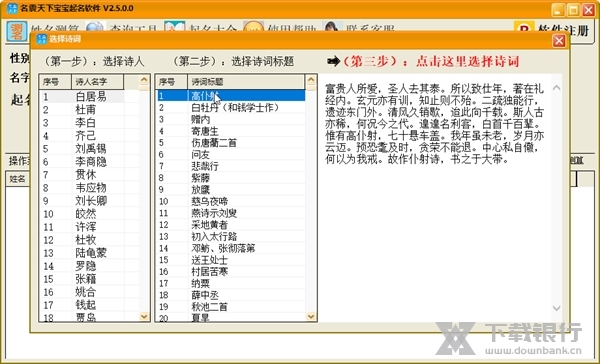The height and width of the screenshot is (364, 600).
Task: Select poet 姚合
Action: (x=85, y=292)
